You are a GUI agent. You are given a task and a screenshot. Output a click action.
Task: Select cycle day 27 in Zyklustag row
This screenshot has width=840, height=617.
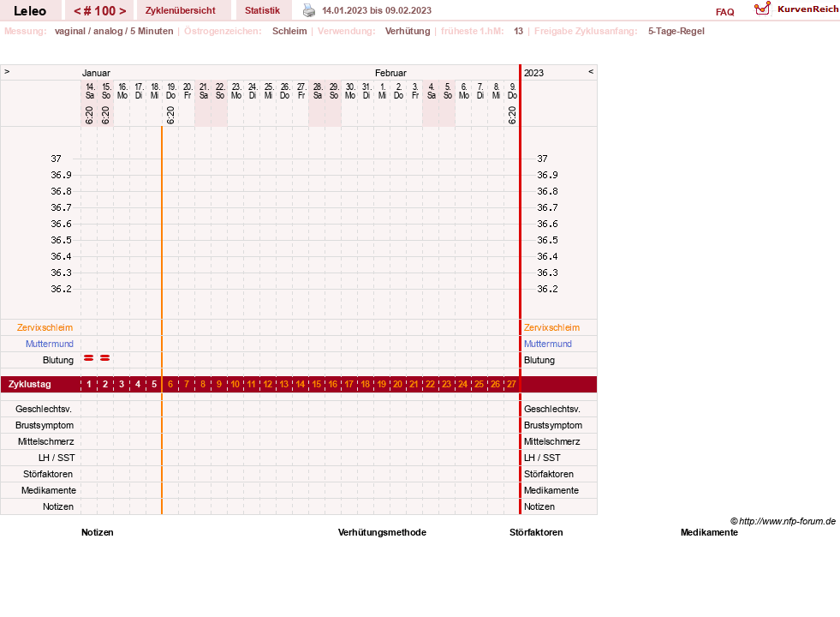tap(511, 385)
